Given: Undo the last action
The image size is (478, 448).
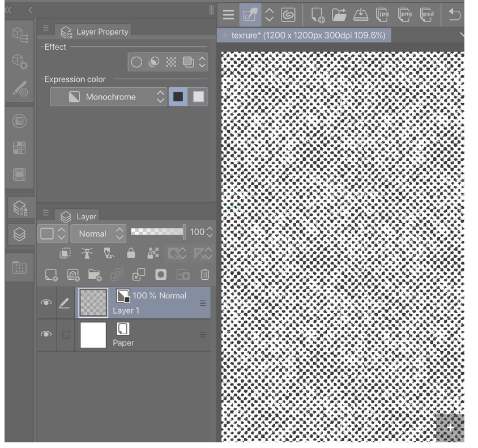Looking at the screenshot, I should click(454, 15).
